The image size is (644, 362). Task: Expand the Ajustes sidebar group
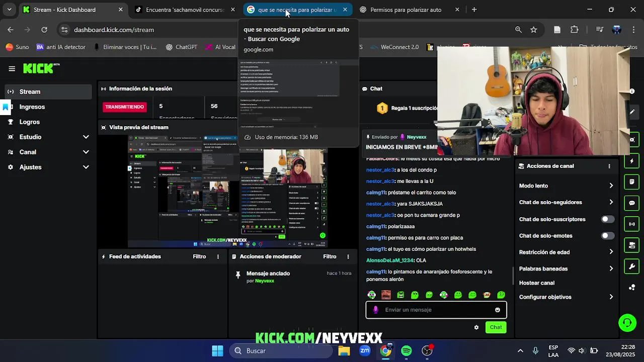pos(48,167)
